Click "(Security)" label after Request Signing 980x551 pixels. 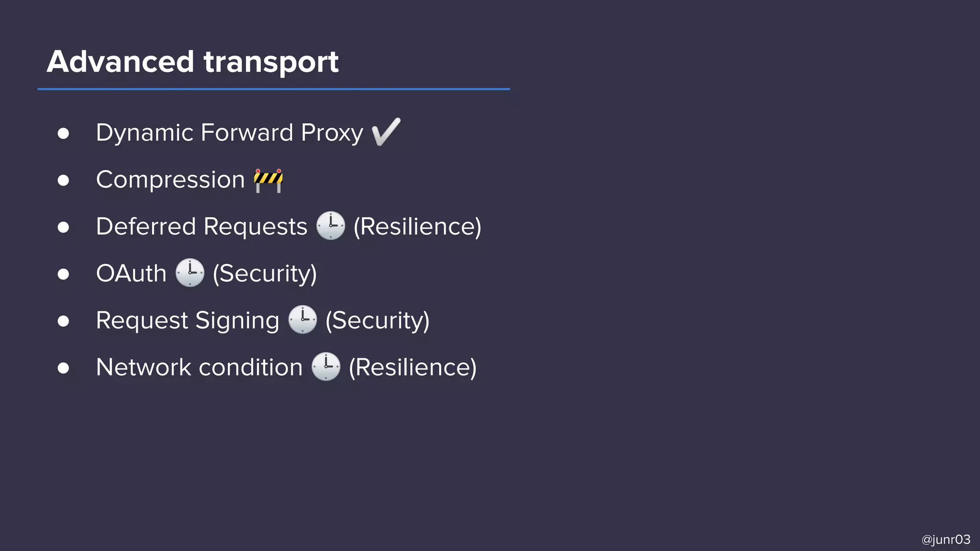(x=378, y=320)
